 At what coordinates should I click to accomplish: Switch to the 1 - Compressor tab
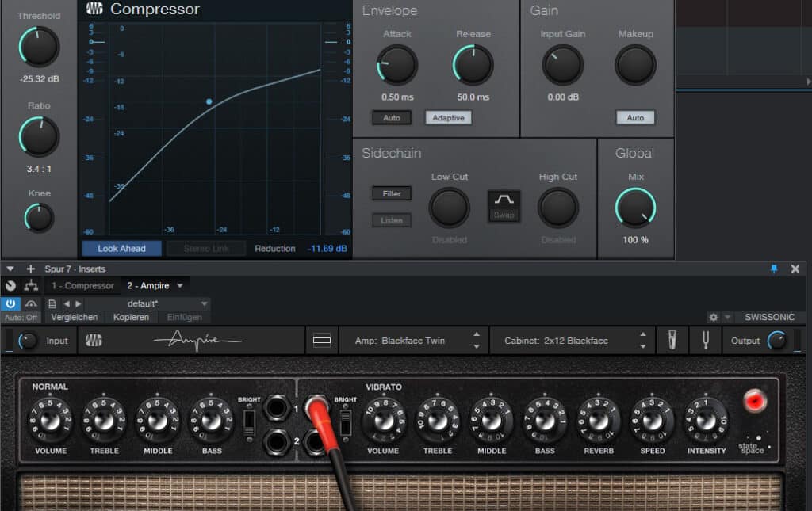[x=82, y=285]
